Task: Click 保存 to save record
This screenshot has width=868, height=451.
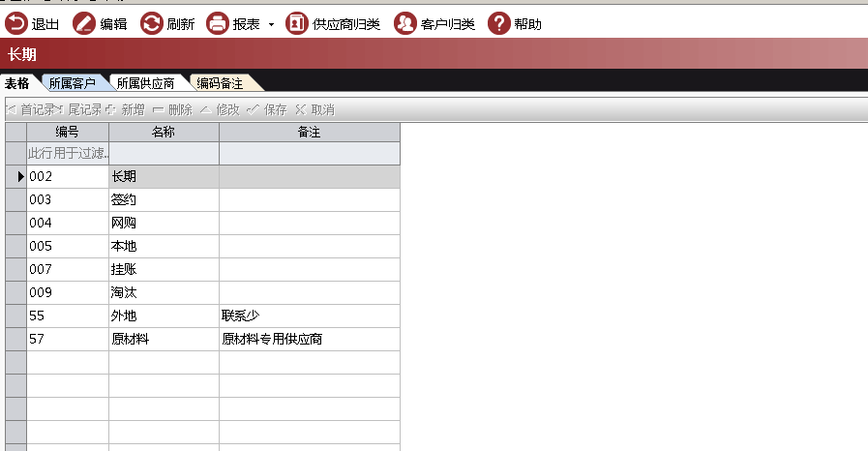Action: 267,109
